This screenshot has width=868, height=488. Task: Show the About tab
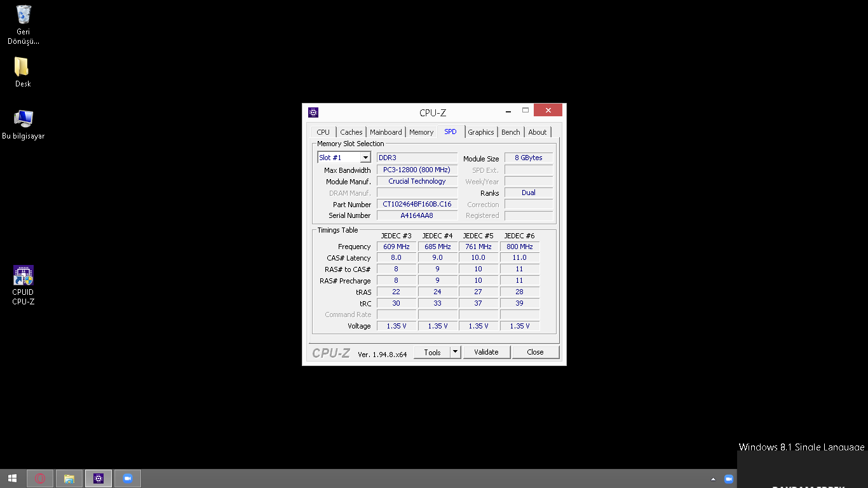538,132
